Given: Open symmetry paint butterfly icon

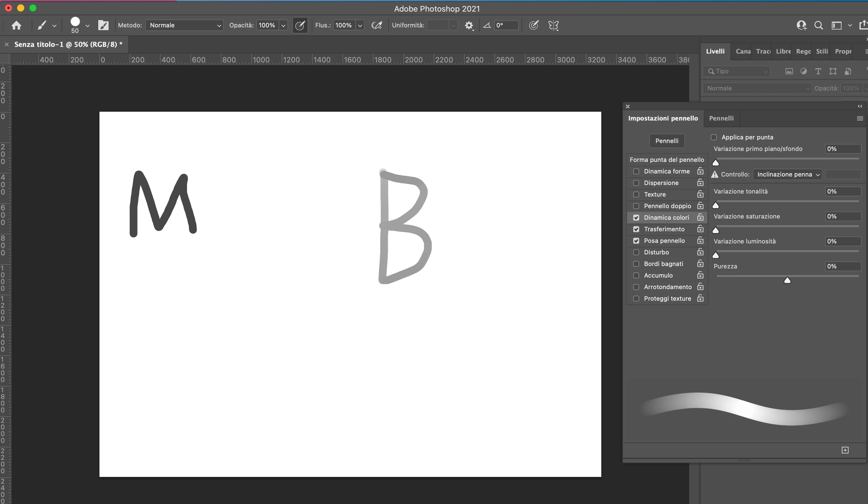Looking at the screenshot, I should [553, 25].
